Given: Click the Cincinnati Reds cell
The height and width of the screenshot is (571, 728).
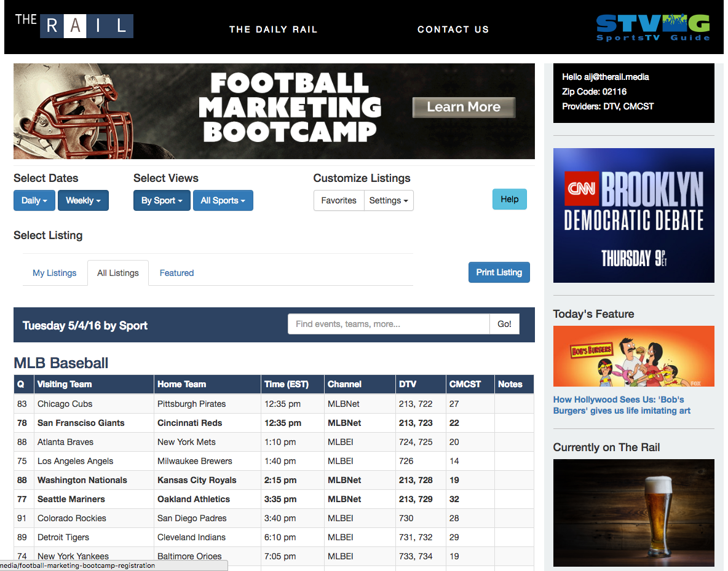Looking at the screenshot, I should 207,423.
